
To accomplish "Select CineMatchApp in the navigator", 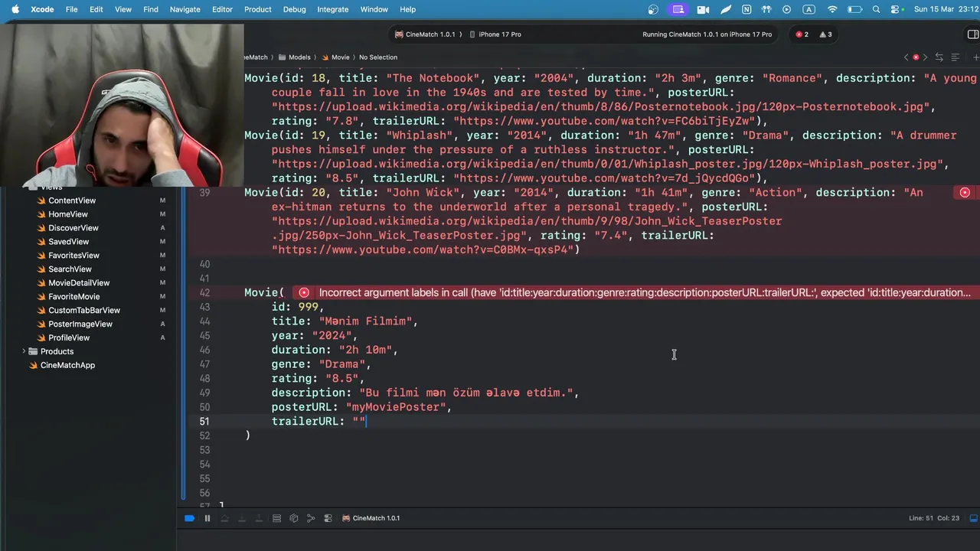I will [x=67, y=365].
